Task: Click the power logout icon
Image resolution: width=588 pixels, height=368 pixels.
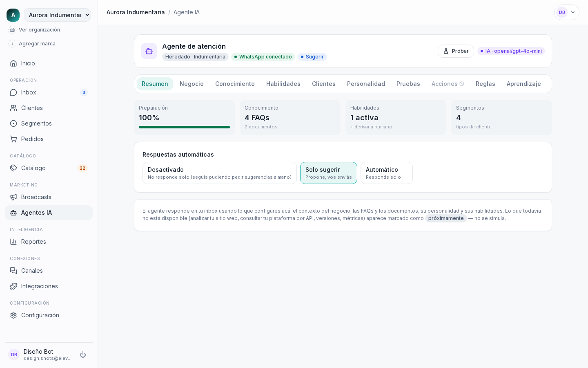Action: tap(83, 355)
